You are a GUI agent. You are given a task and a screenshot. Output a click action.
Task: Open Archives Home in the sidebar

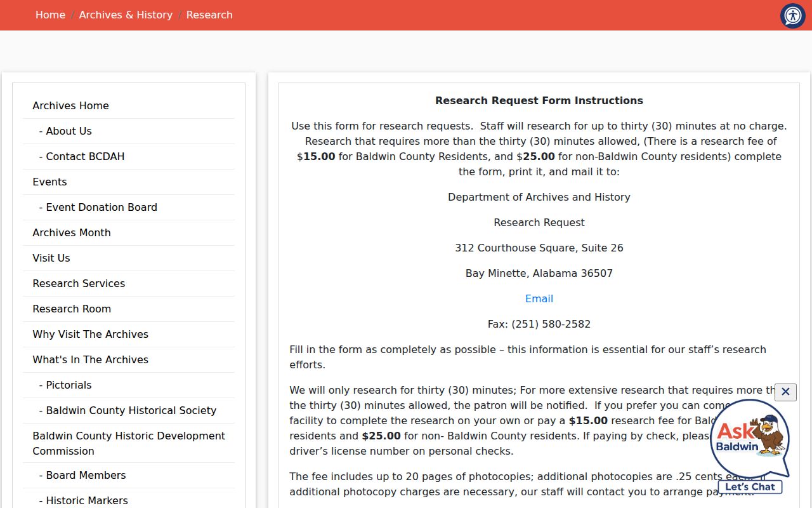pyautogui.click(x=129, y=105)
